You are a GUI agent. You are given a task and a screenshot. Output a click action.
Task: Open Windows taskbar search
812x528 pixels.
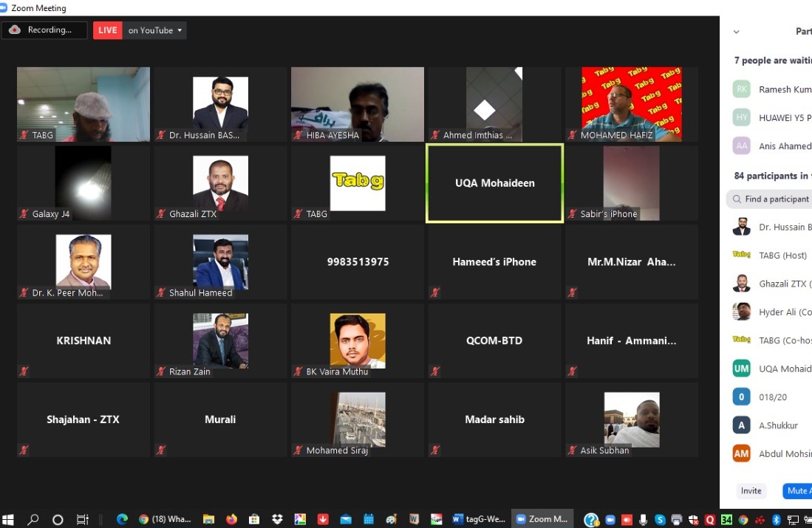pyautogui.click(x=33, y=519)
